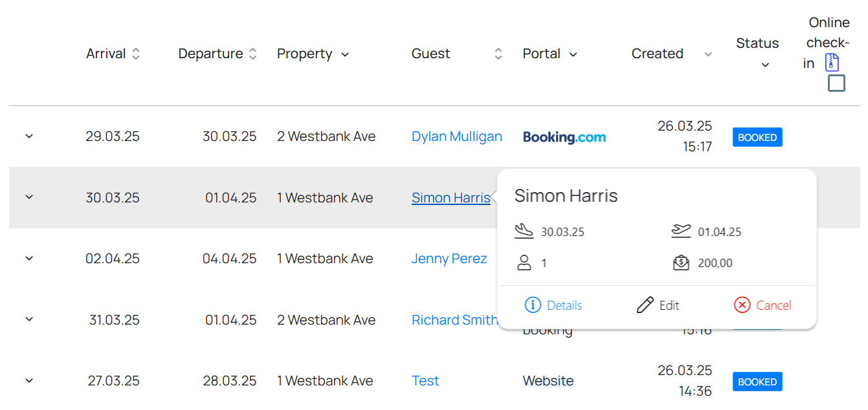Click the Booking.com portal logo
Image resolution: width=868 pixels, height=410 pixels.
coord(564,137)
